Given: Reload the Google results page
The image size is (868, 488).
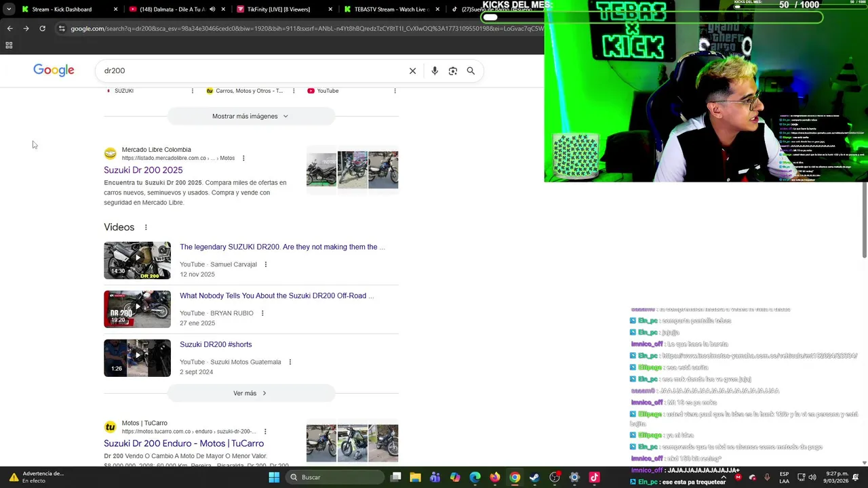Looking at the screenshot, I should [42, 28].
